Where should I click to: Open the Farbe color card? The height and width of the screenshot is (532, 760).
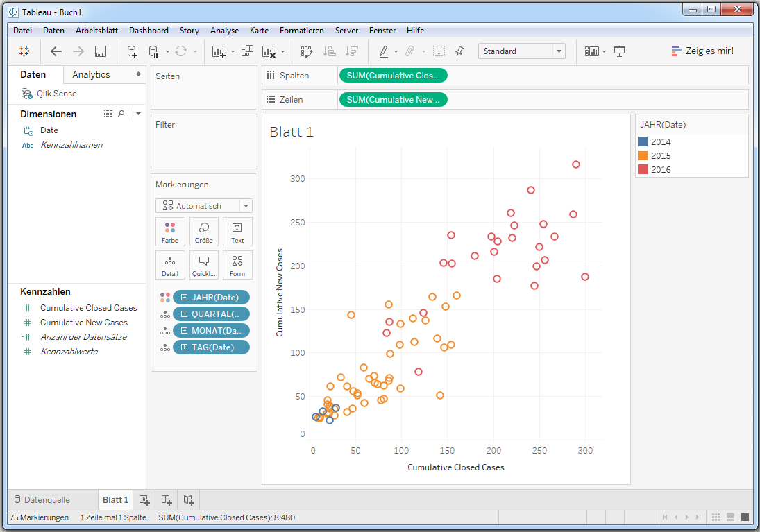coord(169,232)
